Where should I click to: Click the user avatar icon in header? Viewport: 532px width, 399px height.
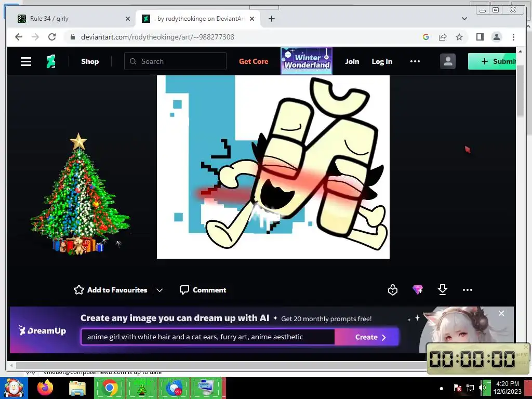coord(447,61)
